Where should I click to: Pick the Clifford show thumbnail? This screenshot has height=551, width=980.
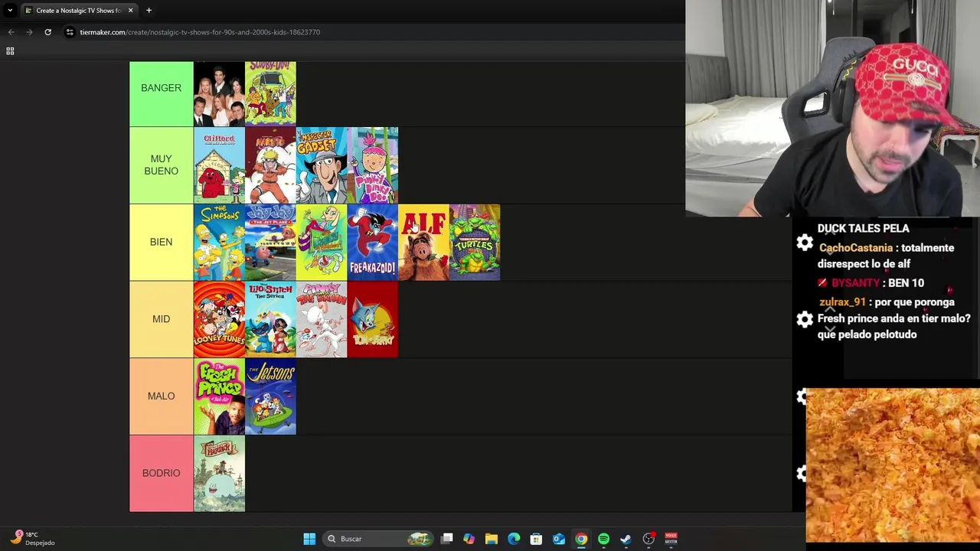219,165
